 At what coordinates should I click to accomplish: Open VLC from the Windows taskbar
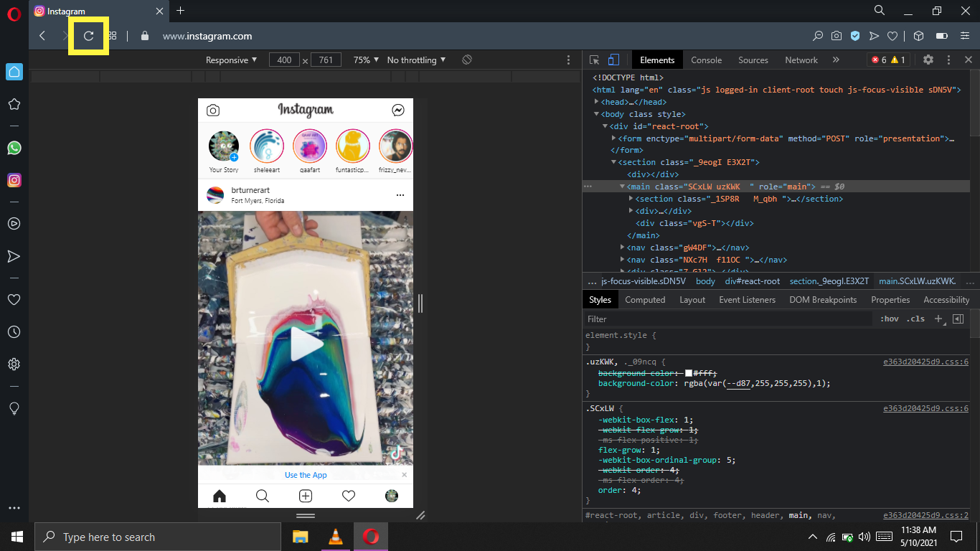pyautogui.click(x=335, y=537)
